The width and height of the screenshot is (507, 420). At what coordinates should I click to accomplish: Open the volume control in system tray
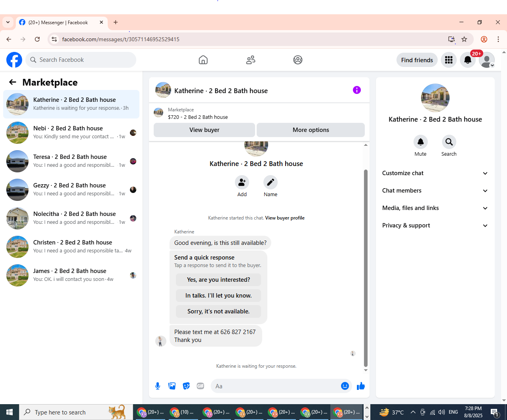tap(442, 412)
